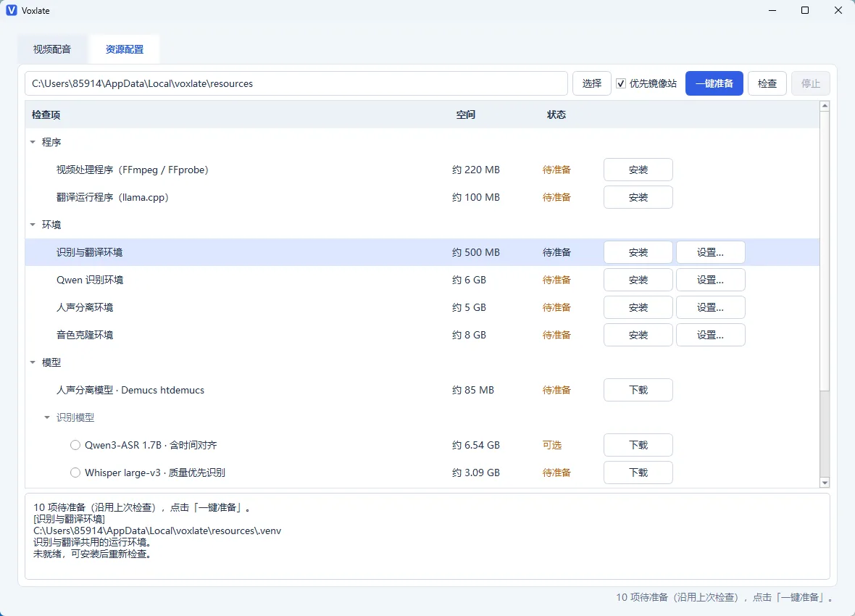The image size is (855, 616).
Task: Open settings for Qwen 识别环境
Action: [711, 280]
